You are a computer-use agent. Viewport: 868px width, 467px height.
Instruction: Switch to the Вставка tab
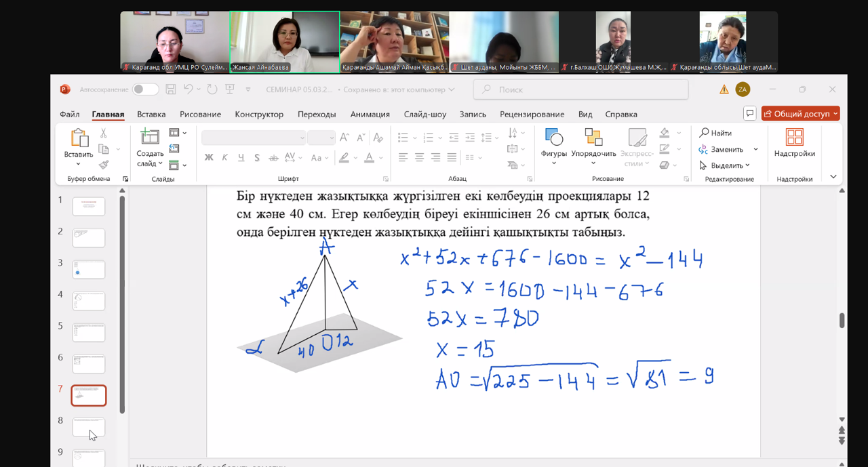(151, 114)
